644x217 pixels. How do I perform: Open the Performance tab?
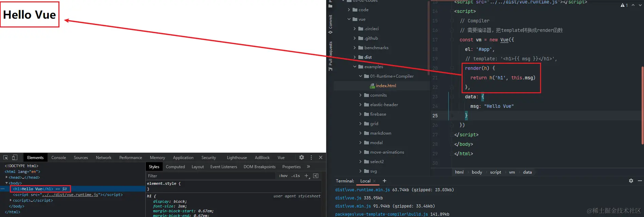(x=131, y=158)
